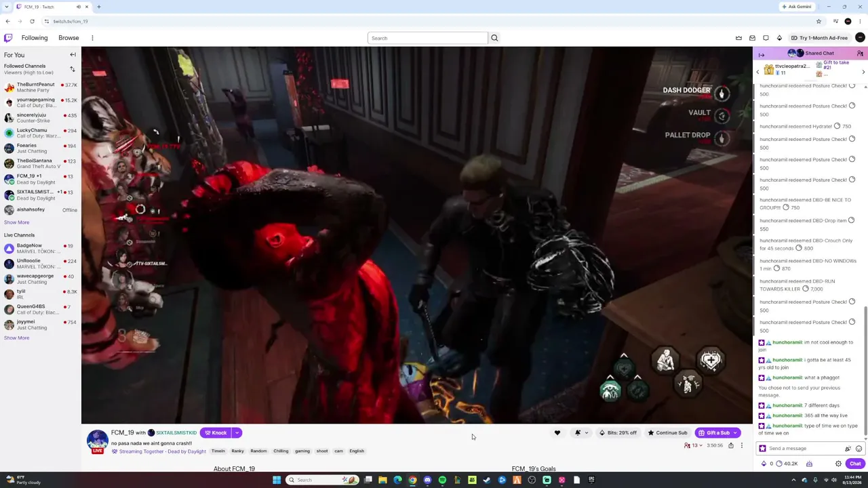Open Whispers speech bubble icon

point(766,38)
